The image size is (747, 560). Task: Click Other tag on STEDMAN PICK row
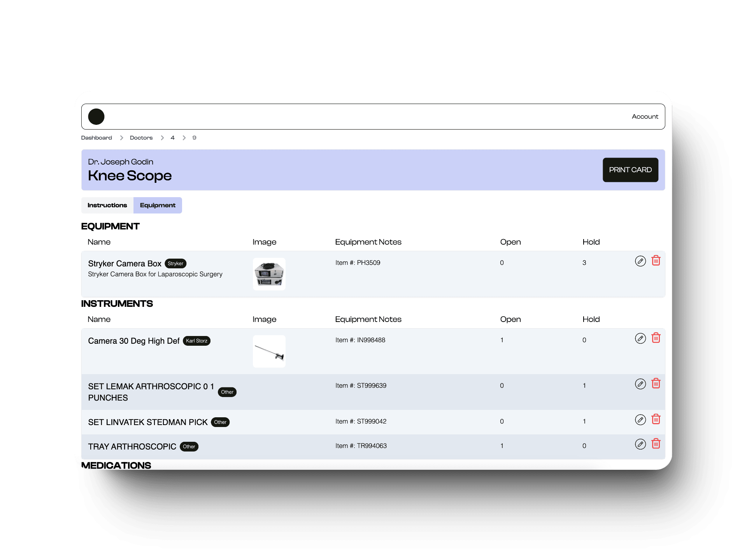coord(220,422)
